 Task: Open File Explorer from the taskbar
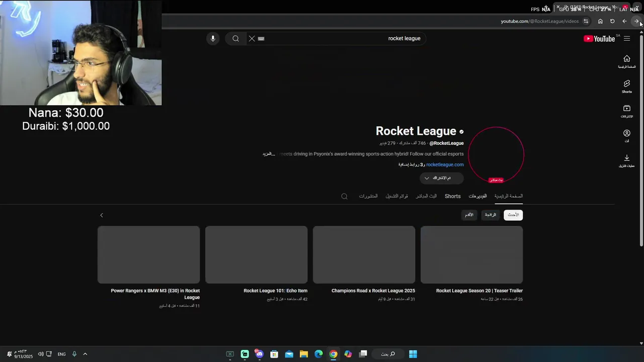point(304,354)
